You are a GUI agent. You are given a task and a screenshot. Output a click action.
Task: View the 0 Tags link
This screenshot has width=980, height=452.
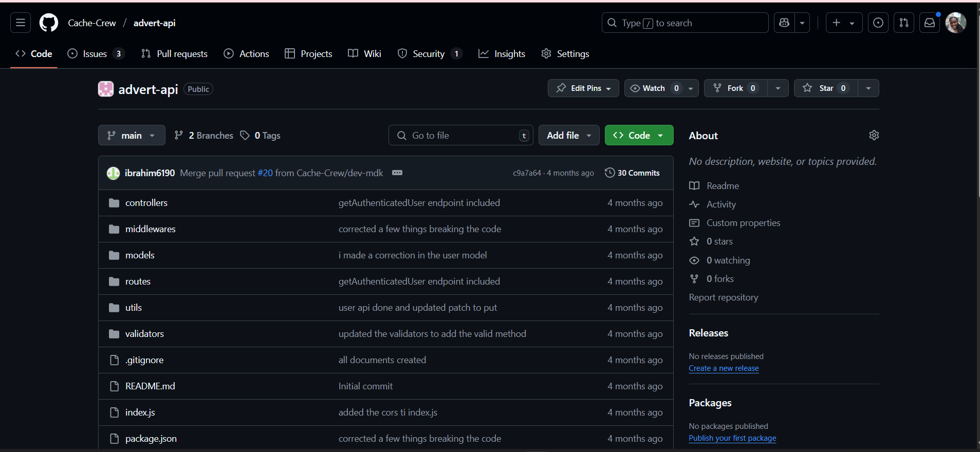261,135
